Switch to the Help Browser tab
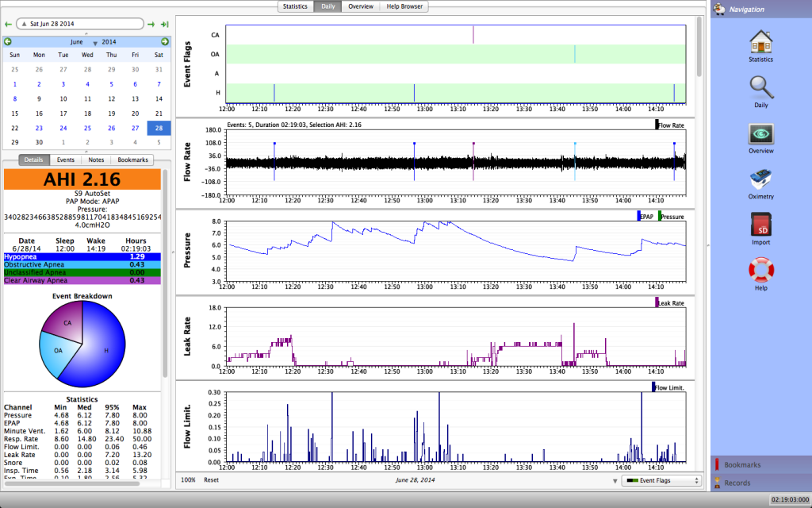 pos(405,6)
